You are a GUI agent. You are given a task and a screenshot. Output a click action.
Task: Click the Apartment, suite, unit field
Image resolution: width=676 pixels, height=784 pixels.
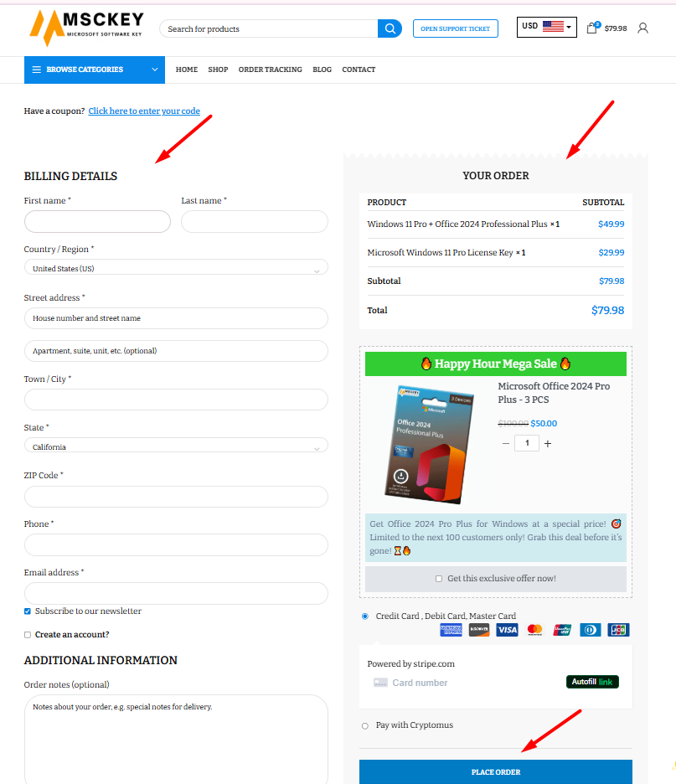coord(176,351)
